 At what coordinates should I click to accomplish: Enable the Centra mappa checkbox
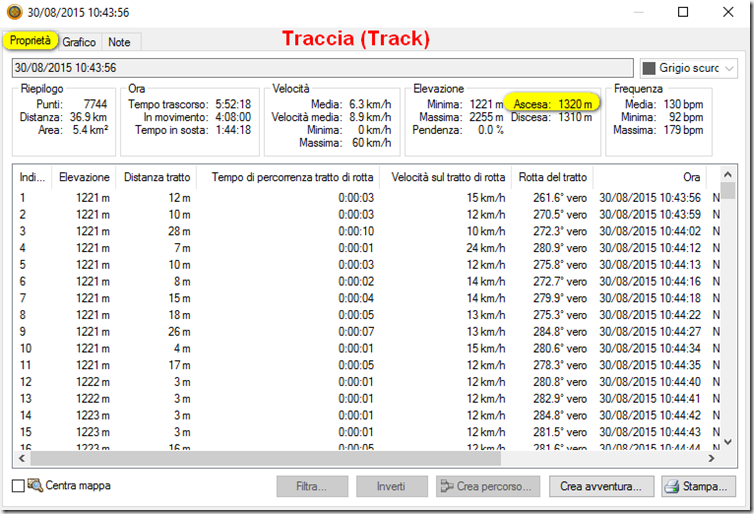click(x=18, y=486)
